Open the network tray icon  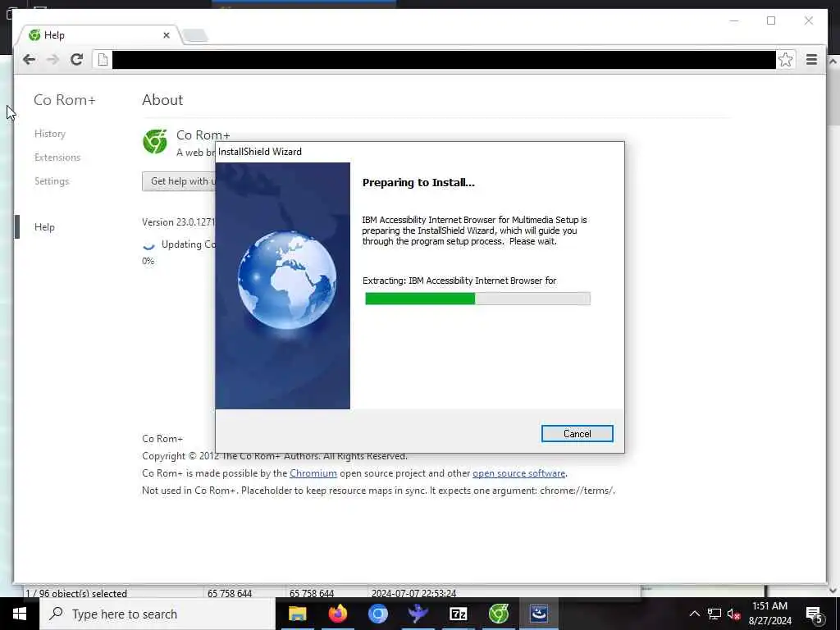[x=714, y=614]
